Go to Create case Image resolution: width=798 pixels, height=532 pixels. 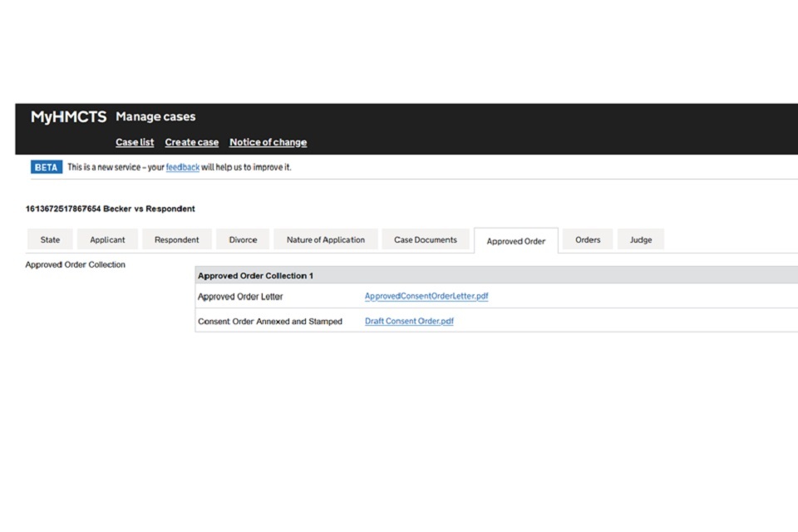[191, 142]
